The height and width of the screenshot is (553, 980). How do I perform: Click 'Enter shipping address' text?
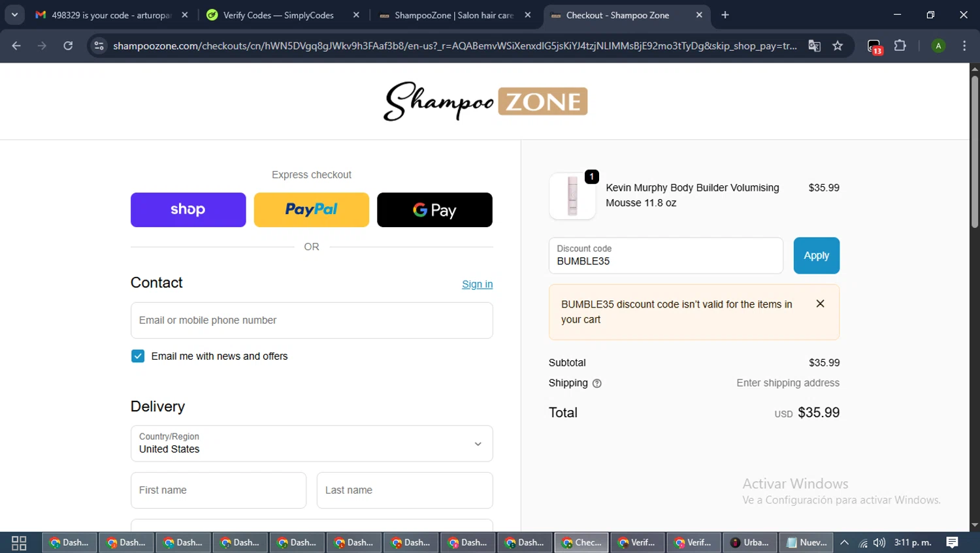tap(788, 383)
